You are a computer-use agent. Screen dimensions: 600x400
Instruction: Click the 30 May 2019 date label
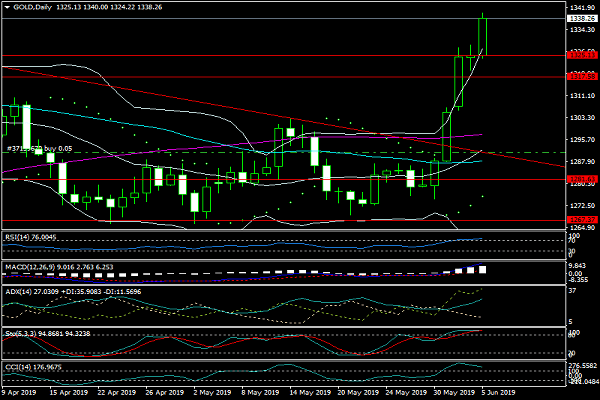coord(454,393)
